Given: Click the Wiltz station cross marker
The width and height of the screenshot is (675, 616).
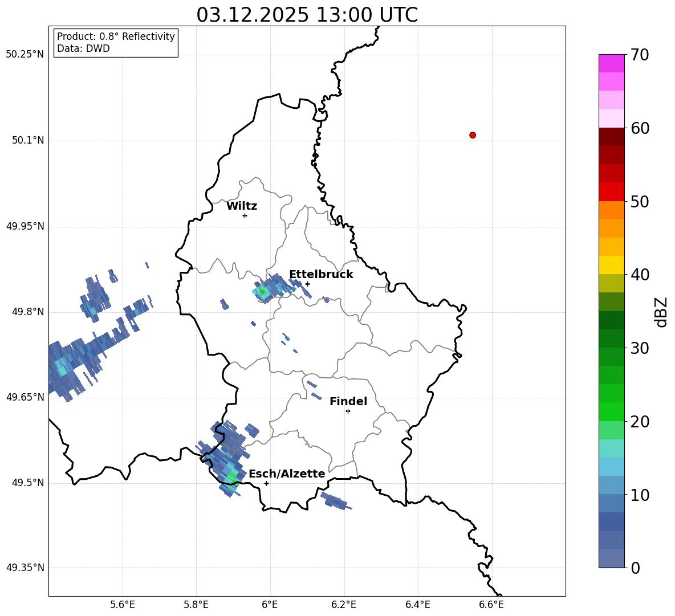Looking at the screenshot, I should click(245, 215).
